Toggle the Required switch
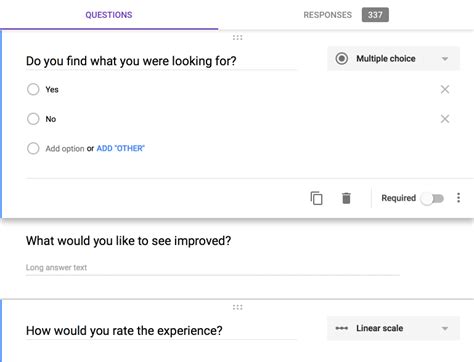 point(432,199)
